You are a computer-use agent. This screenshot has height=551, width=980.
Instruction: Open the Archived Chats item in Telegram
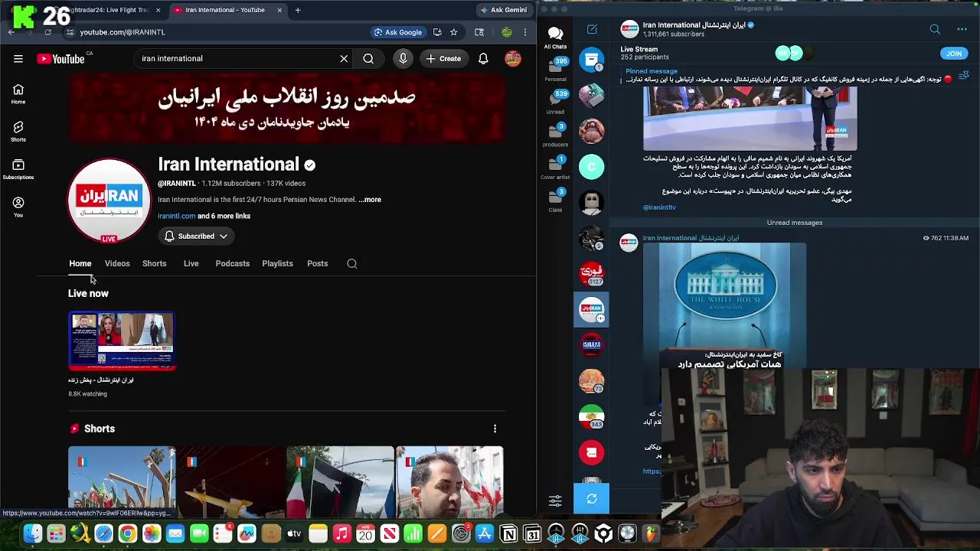592,60
